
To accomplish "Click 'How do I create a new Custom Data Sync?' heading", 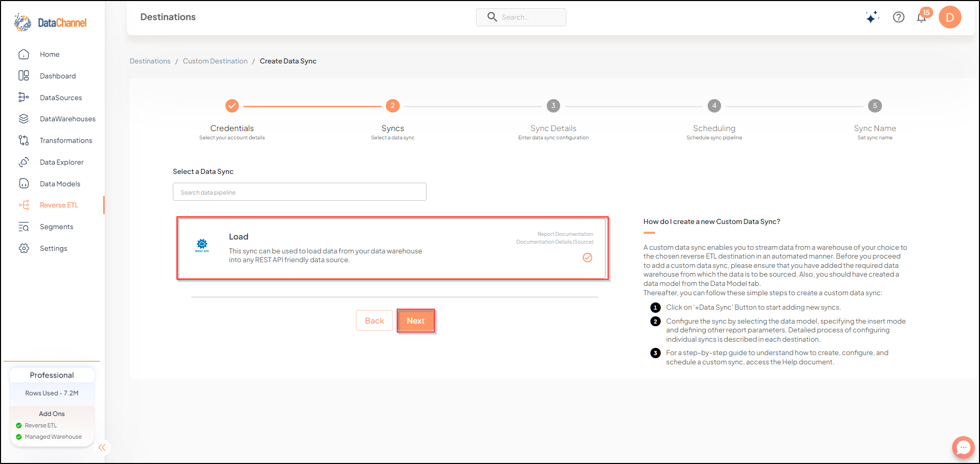I will click(x=712, y=221).
